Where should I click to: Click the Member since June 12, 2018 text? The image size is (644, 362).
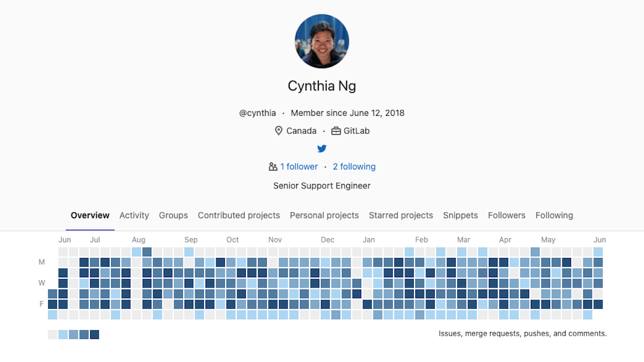point(348,113)
